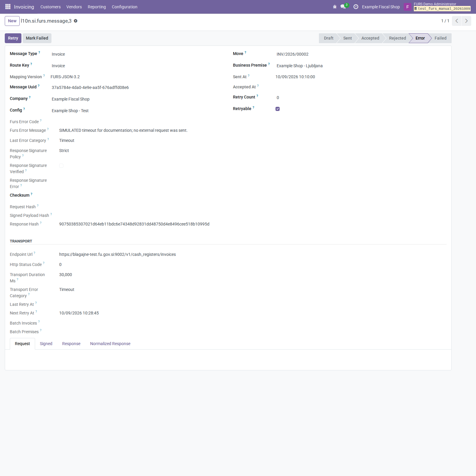Click the purple F user avatar

pos(408,7)
